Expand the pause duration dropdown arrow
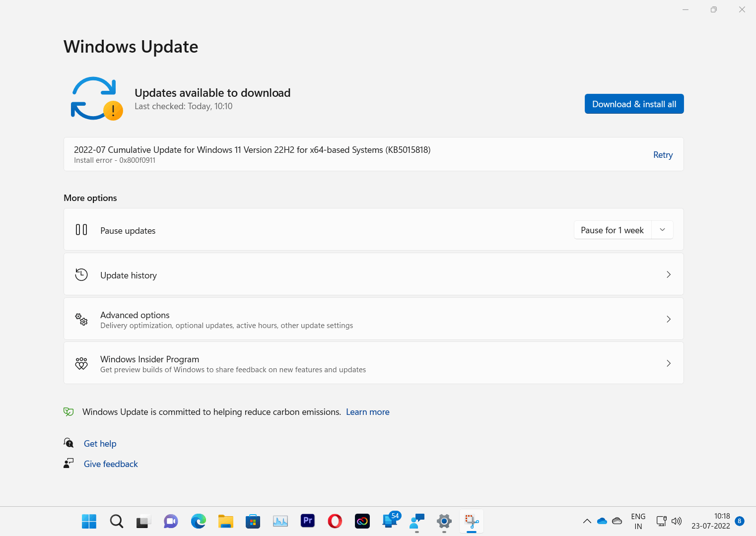The height and width of the screenshot is (536, 756). pyautogui.click(x=662, y=230)
